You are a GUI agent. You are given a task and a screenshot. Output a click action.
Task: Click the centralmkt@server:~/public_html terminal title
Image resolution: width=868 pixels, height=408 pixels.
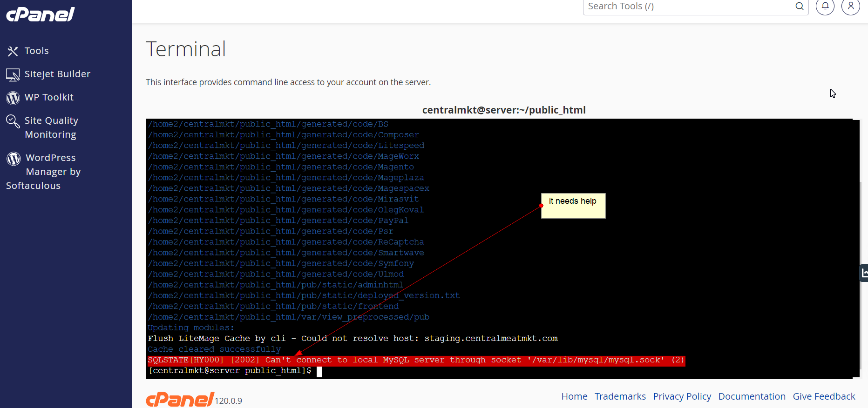pyautogui.click(x=504, y=110)
